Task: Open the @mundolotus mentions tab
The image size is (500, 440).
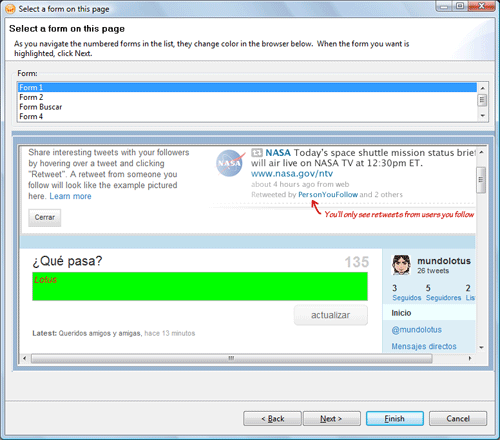Action: (x=417, y=330)
